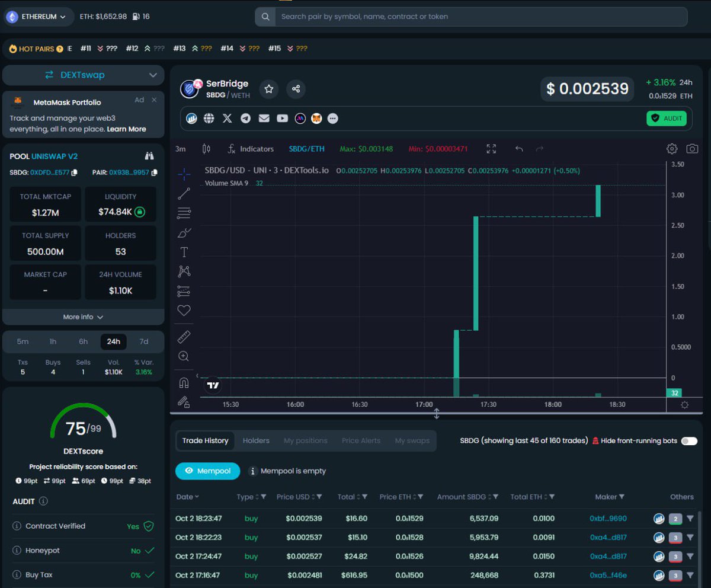Viewport: 711px width, 588px height.
Task: Take a chart snapshot with camera icon
Action: 691,149
